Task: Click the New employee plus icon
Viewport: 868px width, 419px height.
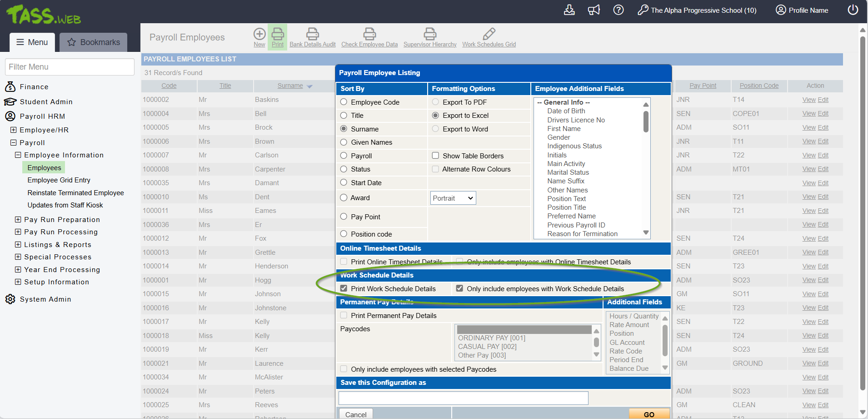Action: click(259, 34)
